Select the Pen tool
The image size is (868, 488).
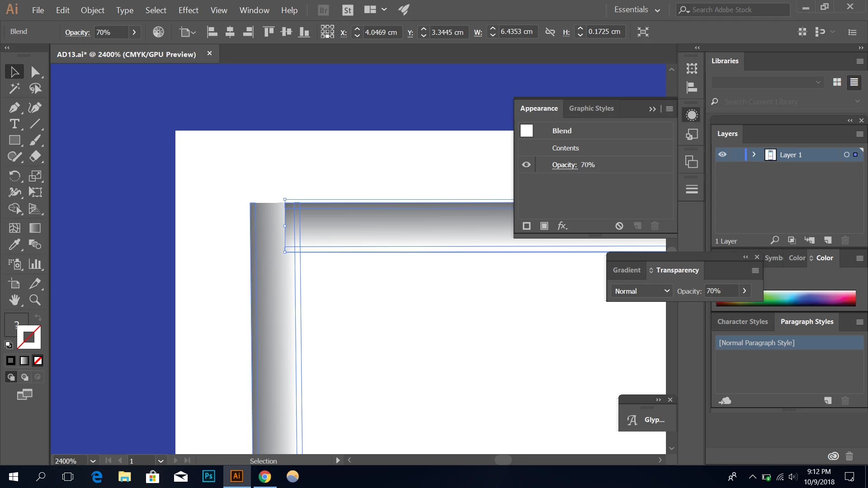tap(14, 108)
